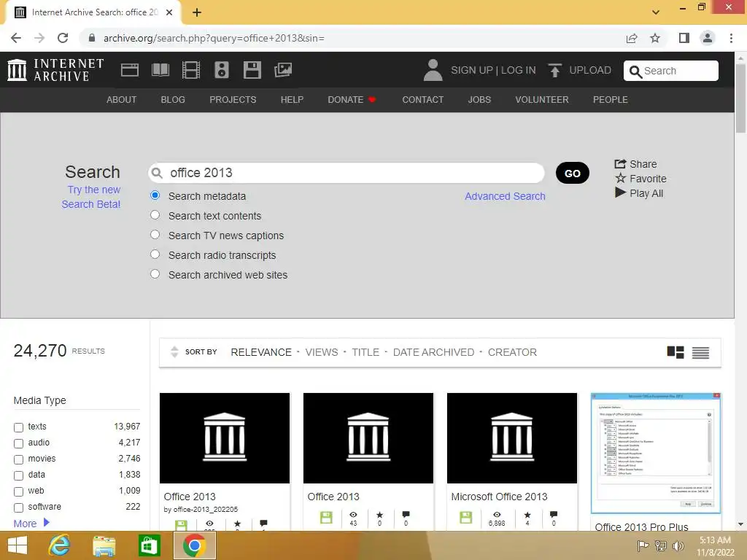
Task: Open the Audio speaker icon
Action: click(222, 70)
